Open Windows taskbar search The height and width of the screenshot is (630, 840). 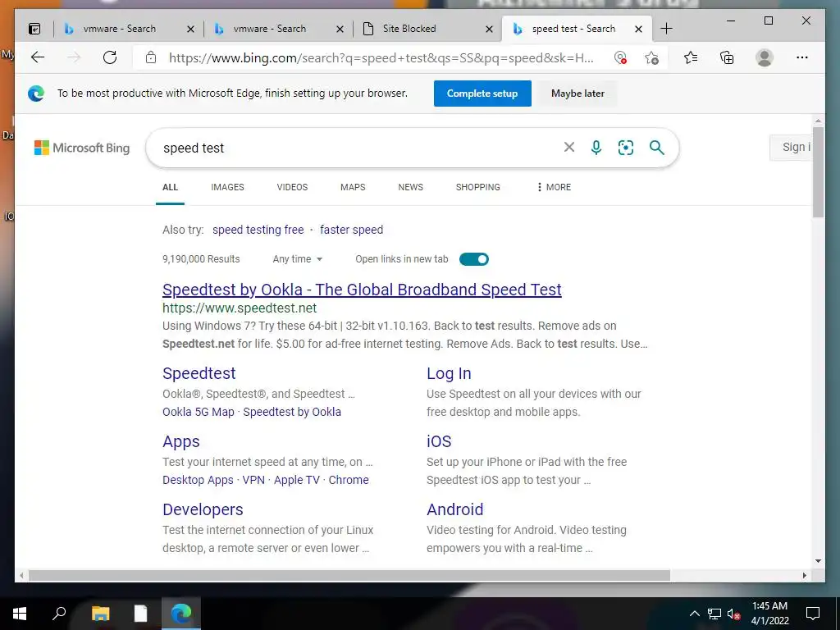[59, 614]
